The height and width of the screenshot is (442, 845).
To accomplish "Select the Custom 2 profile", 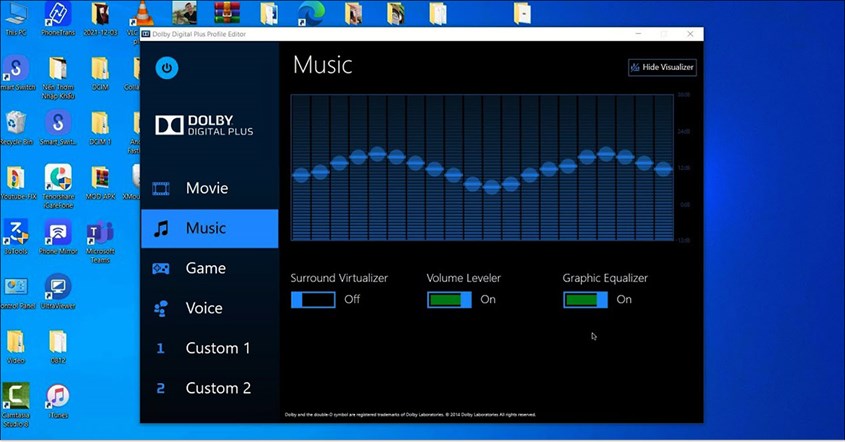I will click(209, 388).
